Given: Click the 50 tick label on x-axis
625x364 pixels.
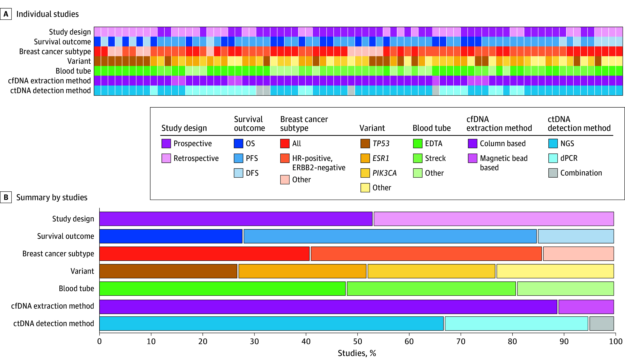Looking at the screenshot, I should pos(357,341).
